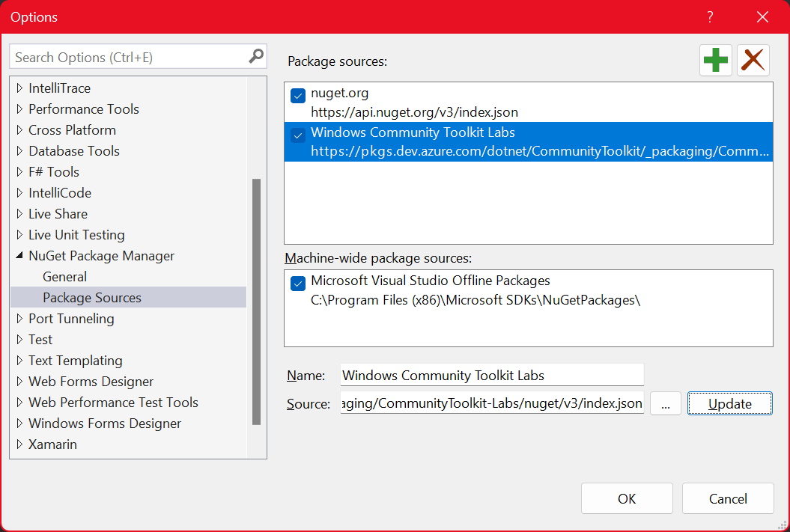Disable the nuget.org package source

pyautogui.click(x=298, y=95)
